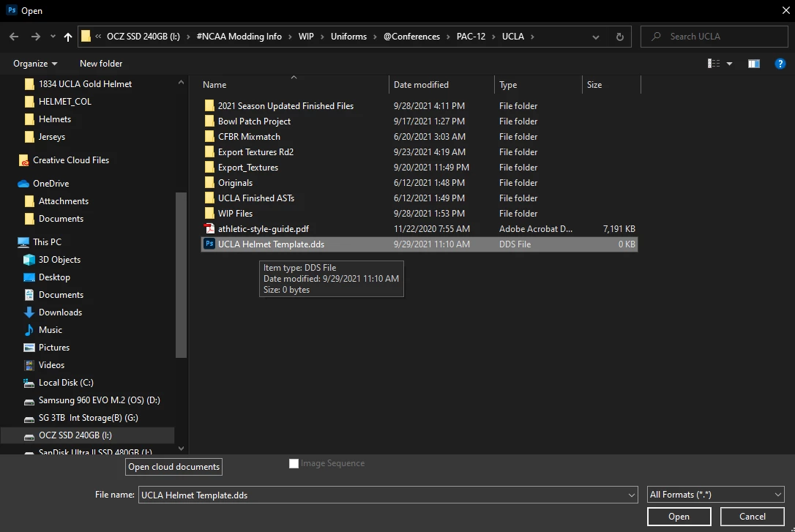
Task: Select SG 3TB Int Storage(B) drive
Action: click(x=89, y=418)
